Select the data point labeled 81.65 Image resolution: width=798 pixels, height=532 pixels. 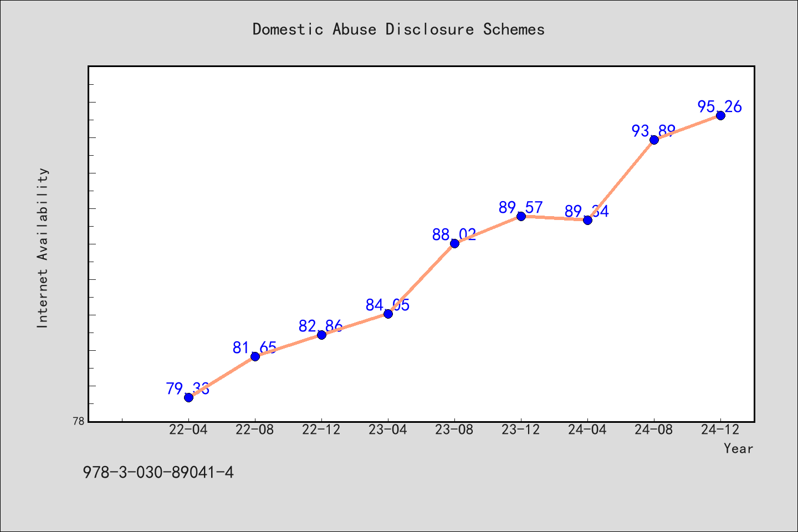click(255, 356)
